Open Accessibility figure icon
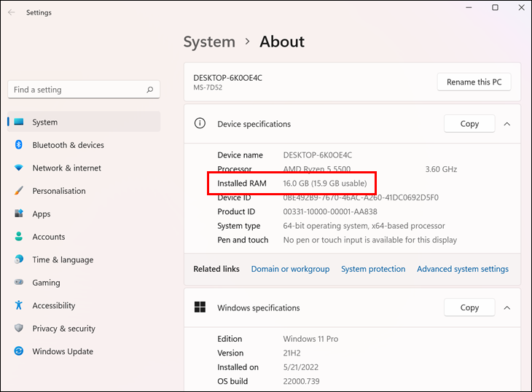Viewport: 532px width, 392px height. [x=19, y=305]
